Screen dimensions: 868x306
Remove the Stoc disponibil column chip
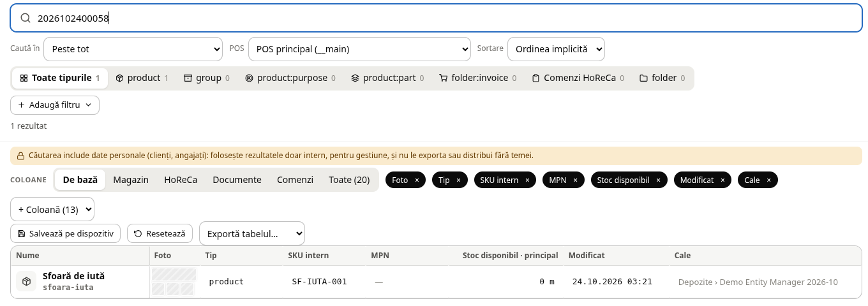(658, 180)
